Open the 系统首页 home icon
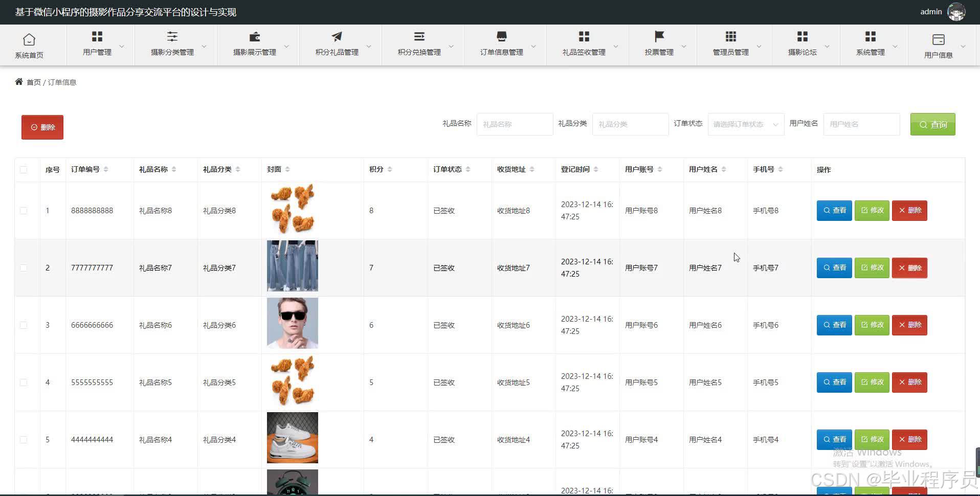The height and width of the screenshot is (496, 980). (29, 39)
